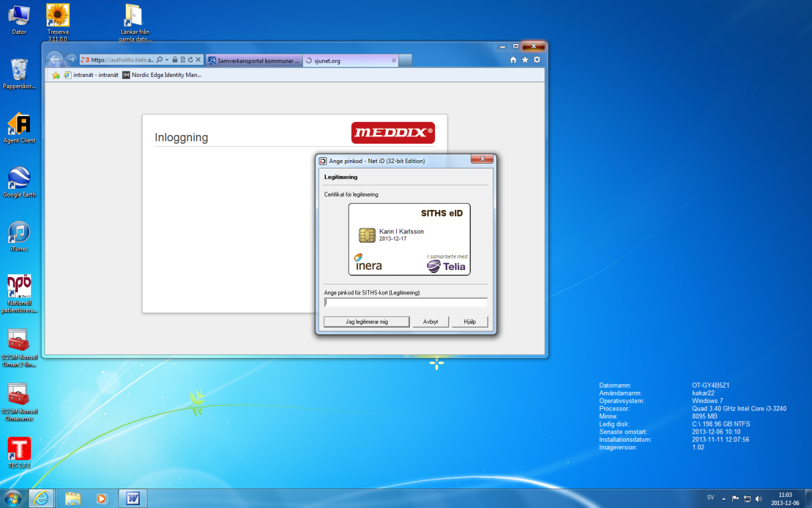
Task: Minimize the Internet Explorer window
Action: click(502, 46)
